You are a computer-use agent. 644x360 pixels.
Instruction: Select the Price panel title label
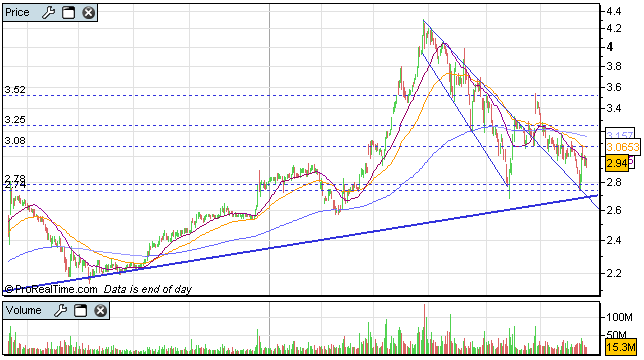[x=17, y=13]
